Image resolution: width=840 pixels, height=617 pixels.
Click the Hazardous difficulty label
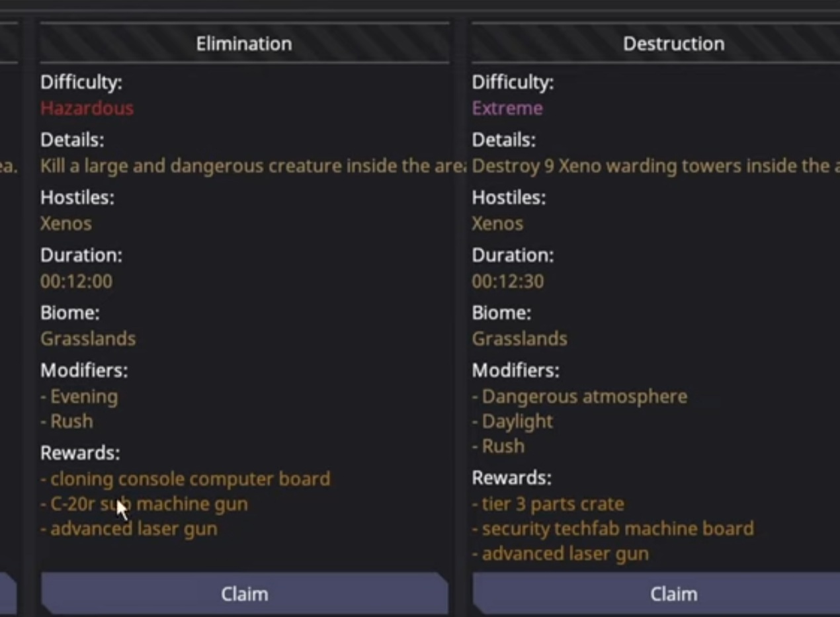[x=87, y=108]
